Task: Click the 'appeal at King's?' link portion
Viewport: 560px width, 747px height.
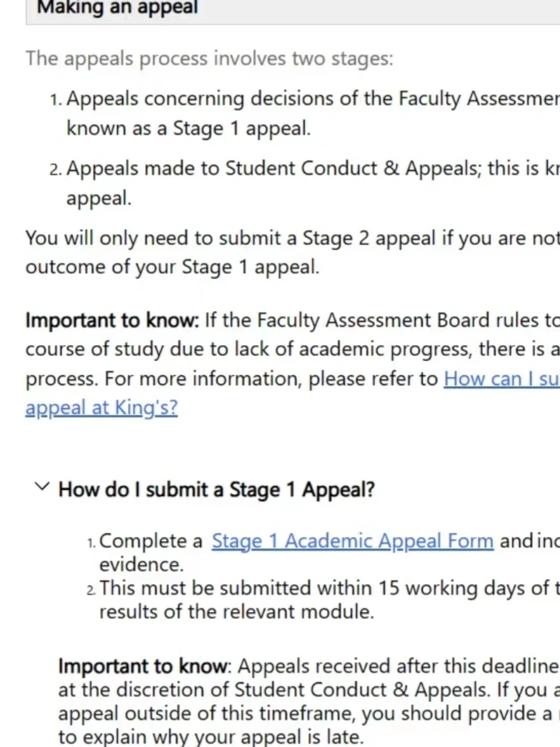Action: 101,407
